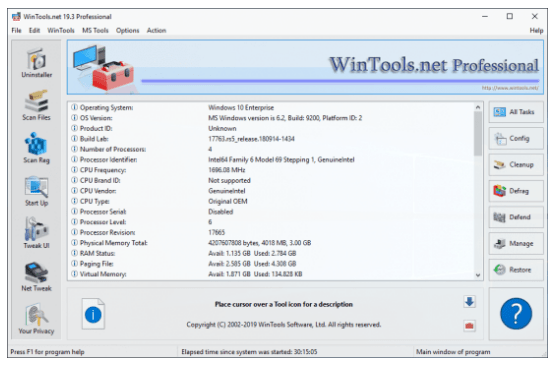Select the Product ID row
This screenshot has width=552, height=366.
pyautogui.click(x=272, y=128)
